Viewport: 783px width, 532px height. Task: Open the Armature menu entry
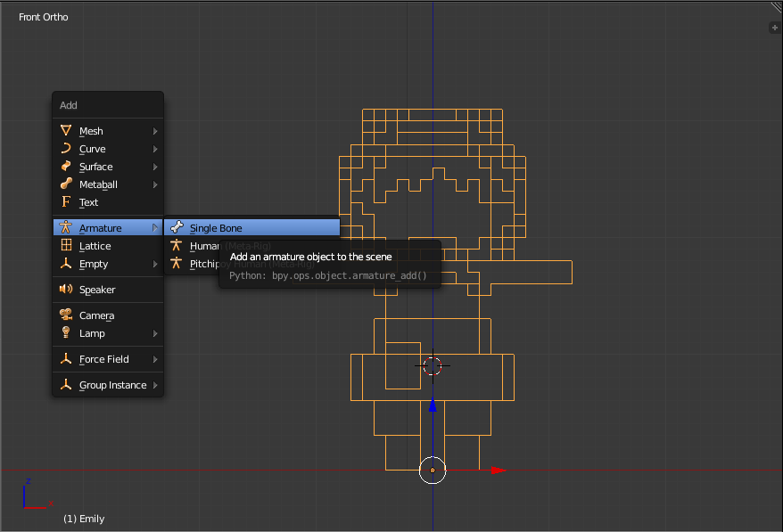tap(108, 228)
